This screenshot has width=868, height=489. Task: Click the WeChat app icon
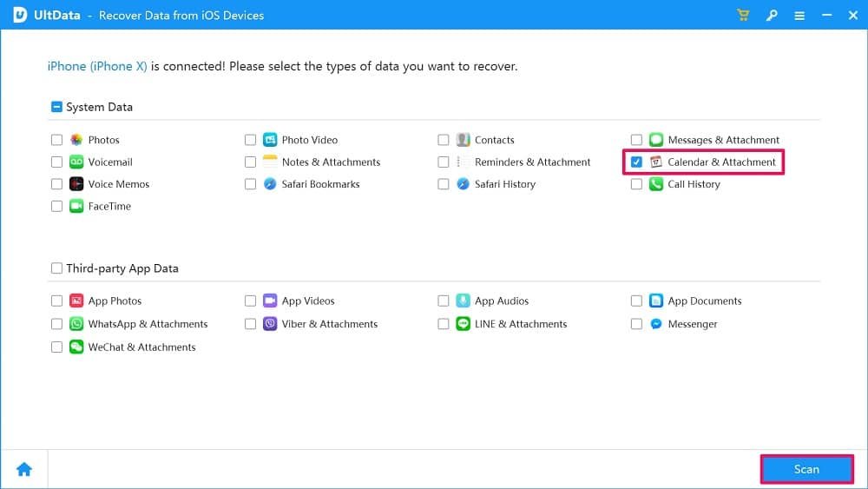click(x=76, y=347)
